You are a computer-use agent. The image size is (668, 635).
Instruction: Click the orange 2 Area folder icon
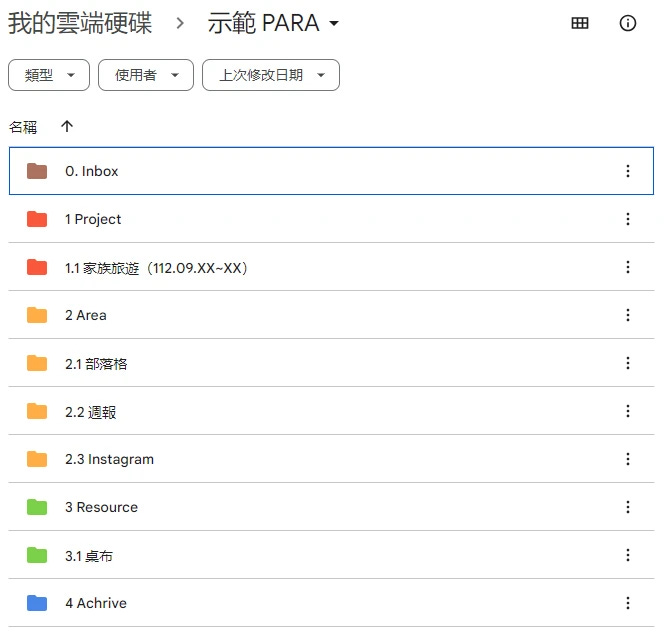click(x=37, y=315)
